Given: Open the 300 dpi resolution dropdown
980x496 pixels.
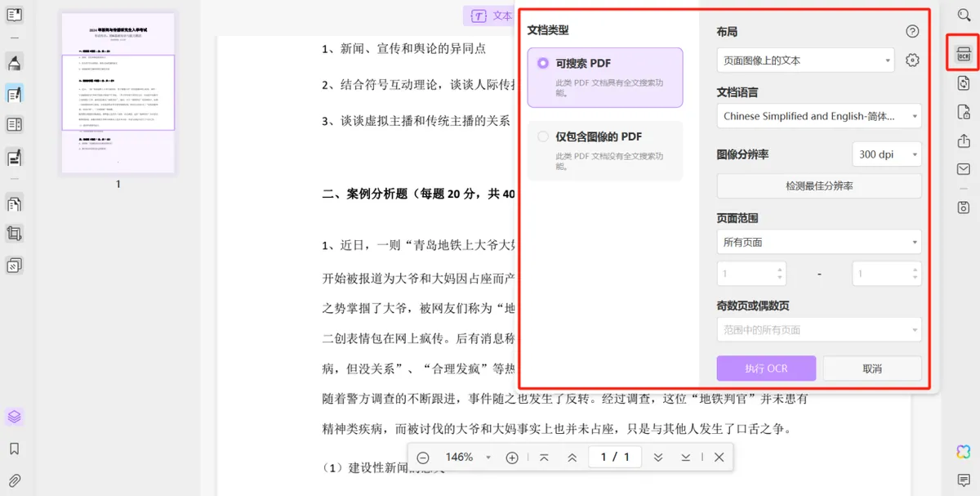Looking at the screenshot, I should (x=886, y=154).
